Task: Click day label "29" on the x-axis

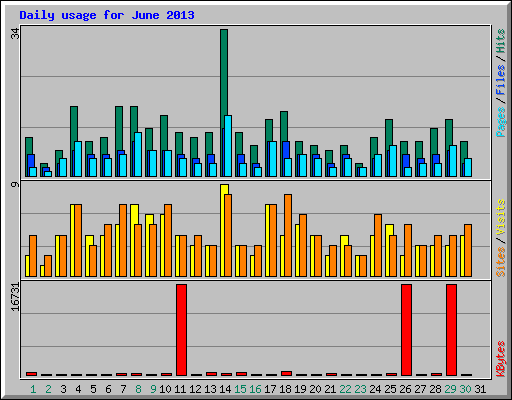Action: pyautogui.click(x=450, y=389)
